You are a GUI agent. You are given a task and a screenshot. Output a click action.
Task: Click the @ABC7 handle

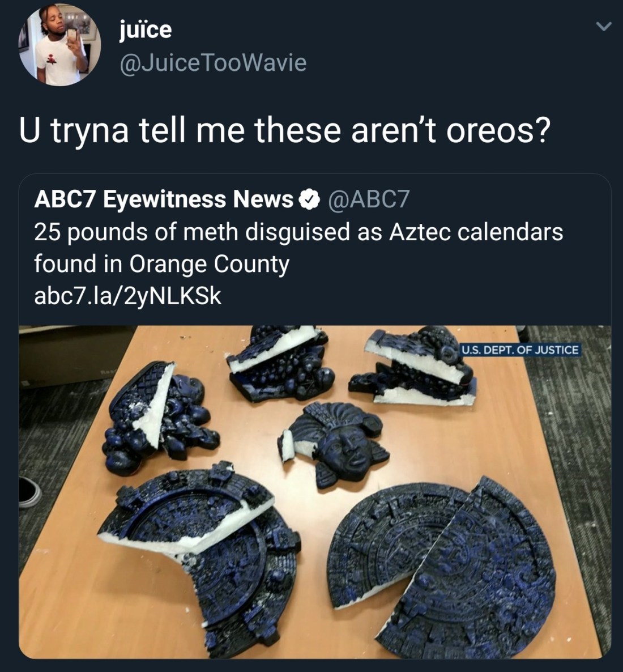(x=369, y=199)
